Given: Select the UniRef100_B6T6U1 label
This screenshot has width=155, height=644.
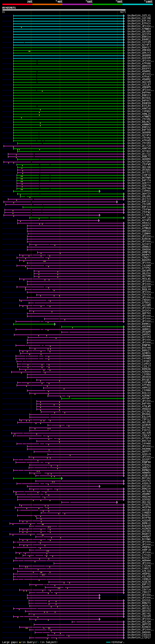Looking at the screenshot, I should (139, 98).
